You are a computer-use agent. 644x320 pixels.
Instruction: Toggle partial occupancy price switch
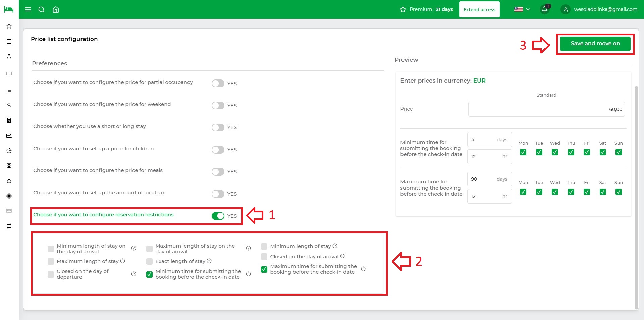(218, 83)
